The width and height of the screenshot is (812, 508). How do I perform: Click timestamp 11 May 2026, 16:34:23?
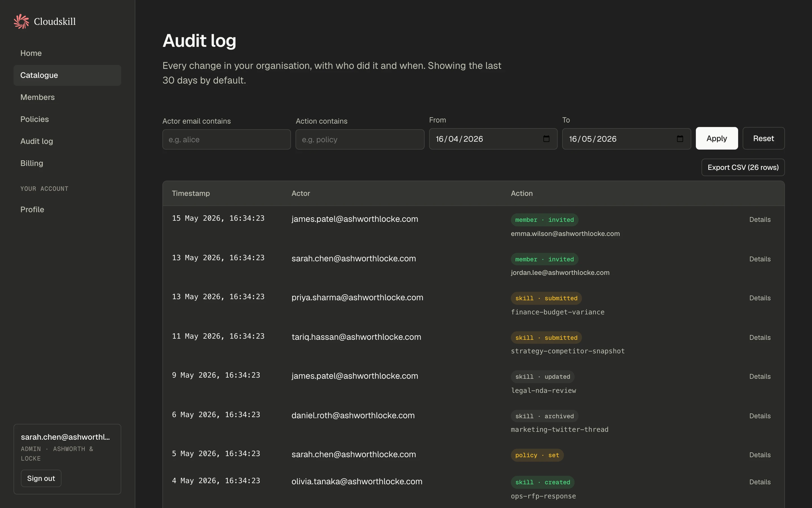tap(218, 336)
